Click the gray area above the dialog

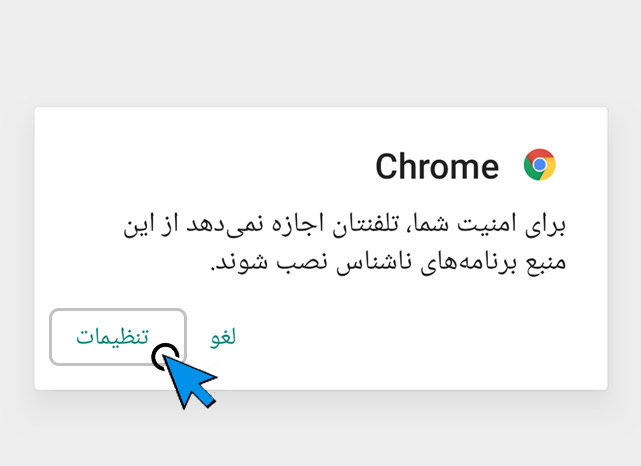320,55
